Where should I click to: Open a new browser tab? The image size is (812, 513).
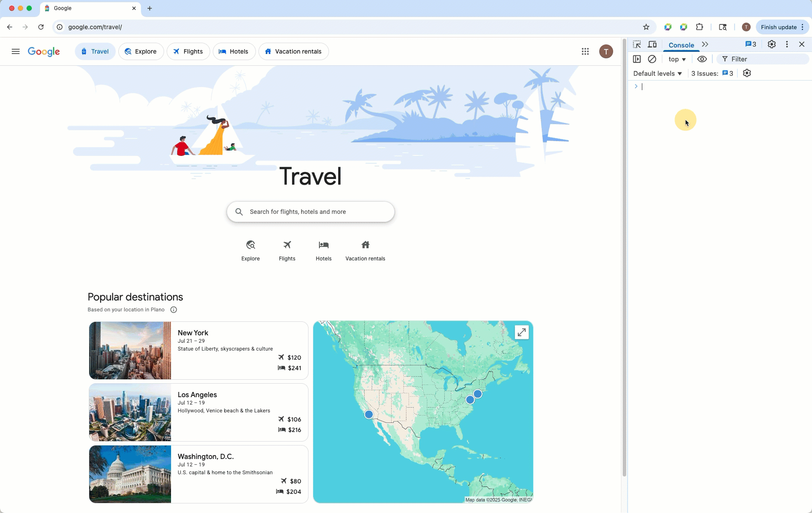150,8
